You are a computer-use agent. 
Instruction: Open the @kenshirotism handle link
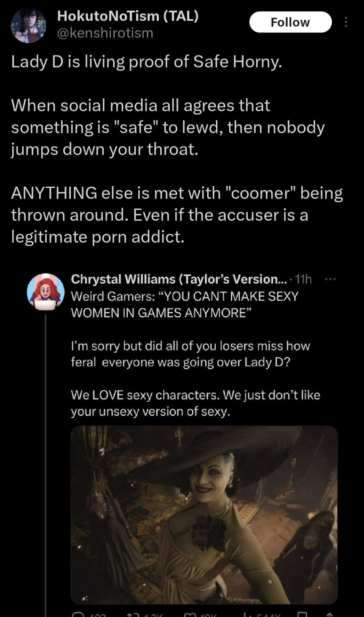(x=105, y=33)
